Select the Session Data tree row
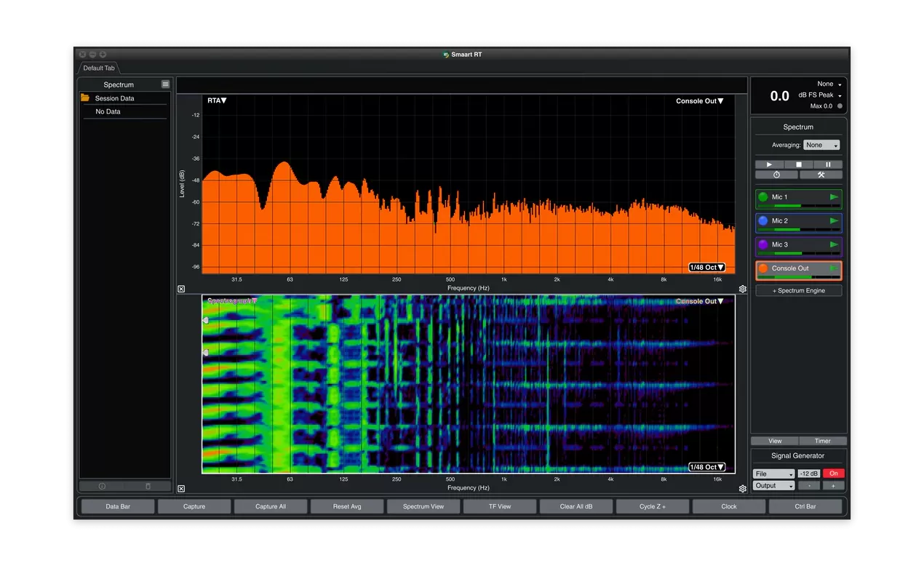924x571 pixels. tap(124, 98)
